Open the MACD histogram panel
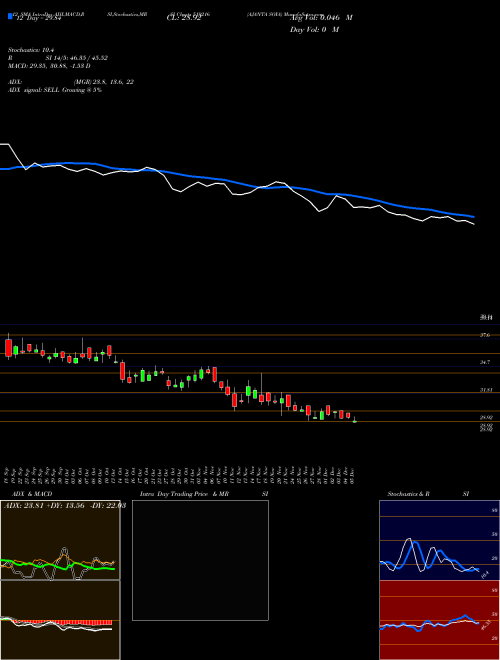Image resolution: width=500 pixels, height=660 pixels. 60,620
